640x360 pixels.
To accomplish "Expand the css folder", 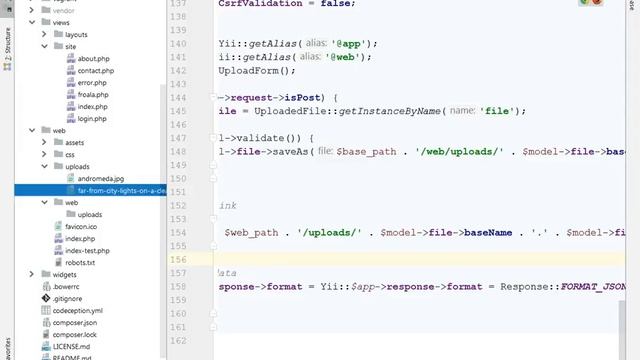I will click(44, 154).
